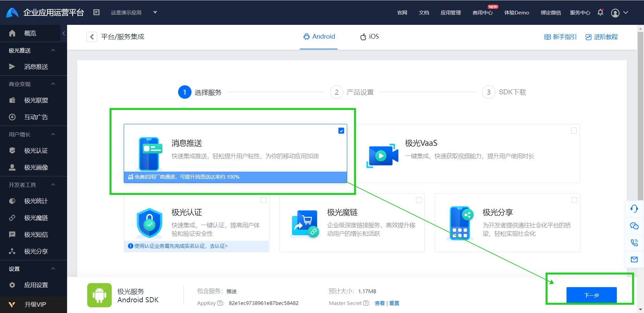Reset the Master Secret via 重置
Image resolution: width=644 pixels, height=313 pixels.
[394, 303]
